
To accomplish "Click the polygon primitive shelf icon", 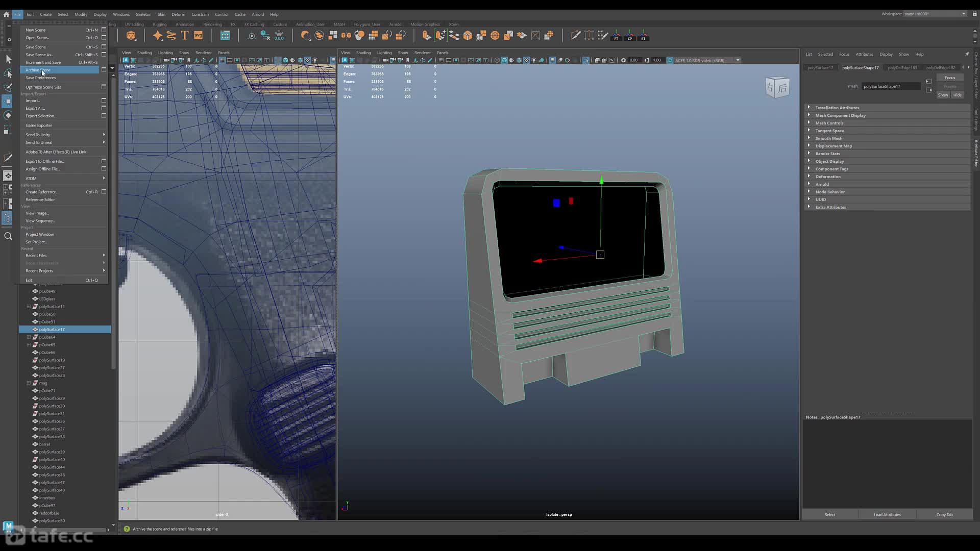I will point(131,35).
